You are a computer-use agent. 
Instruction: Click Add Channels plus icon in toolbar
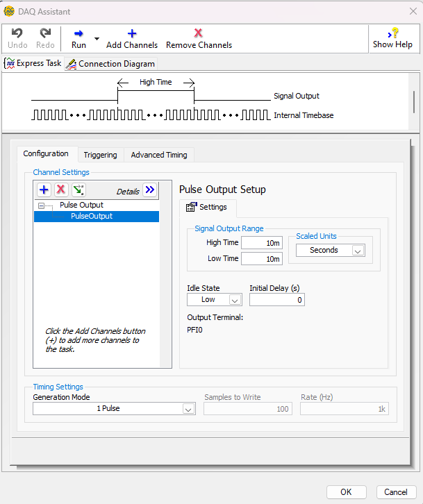click(x=132, y=33)
